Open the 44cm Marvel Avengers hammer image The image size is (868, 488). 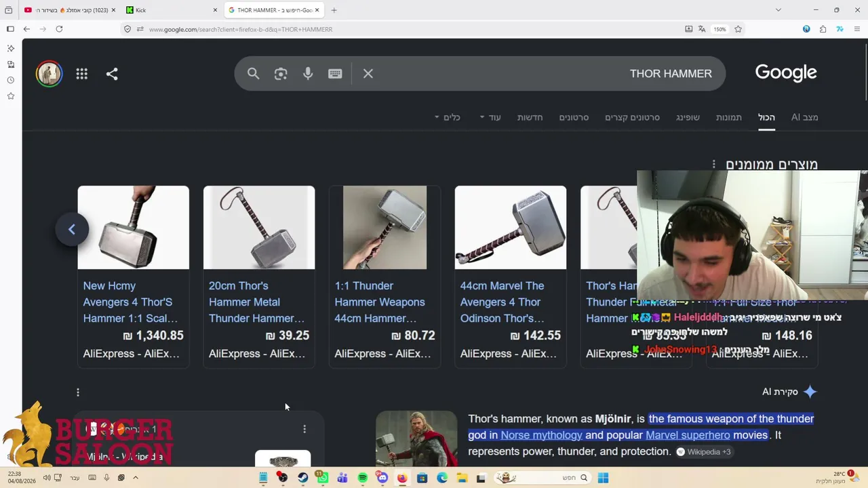(x=511, y=228)
